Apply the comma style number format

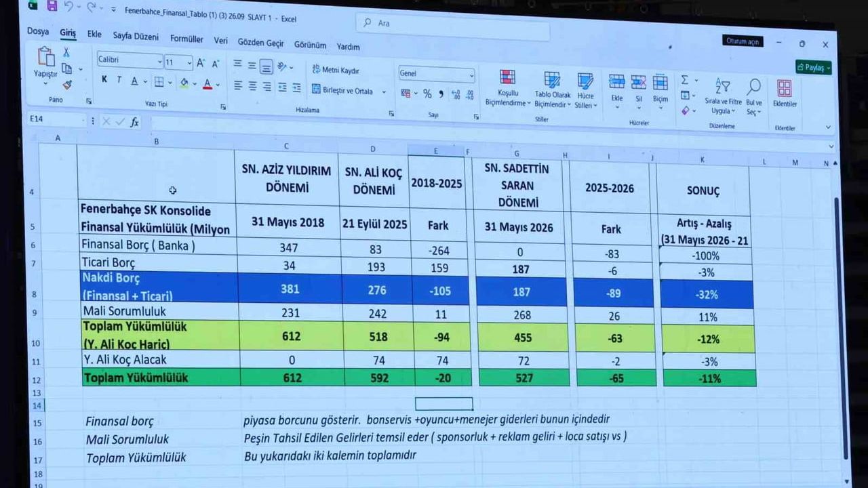pyautogui.click(x=441, y=94)
